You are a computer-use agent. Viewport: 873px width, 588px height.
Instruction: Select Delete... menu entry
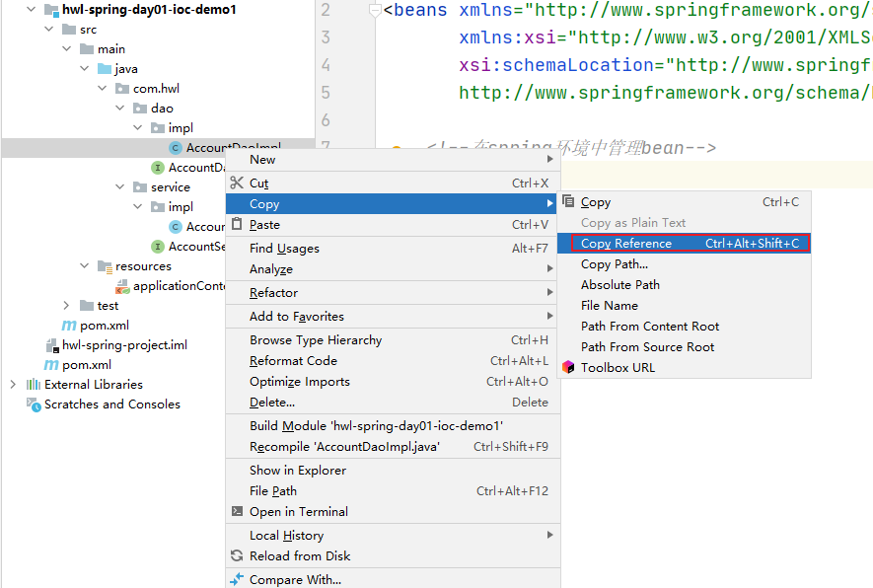tap(393, 402)
